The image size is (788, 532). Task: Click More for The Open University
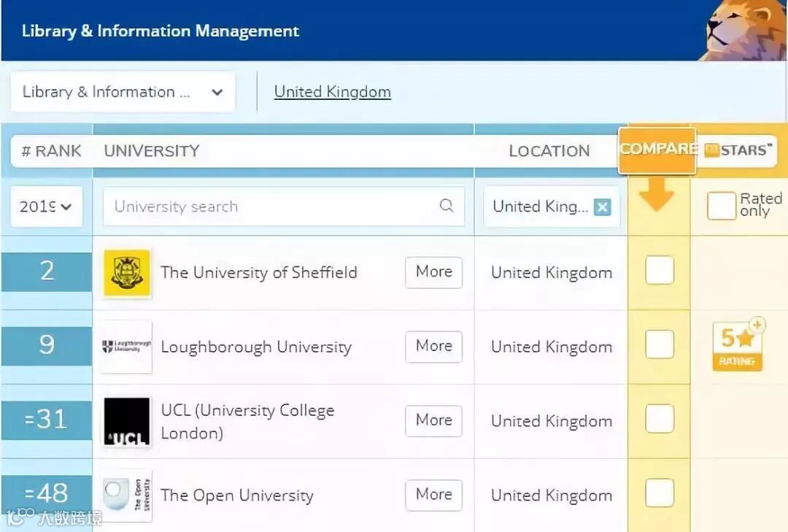(433, 495)
